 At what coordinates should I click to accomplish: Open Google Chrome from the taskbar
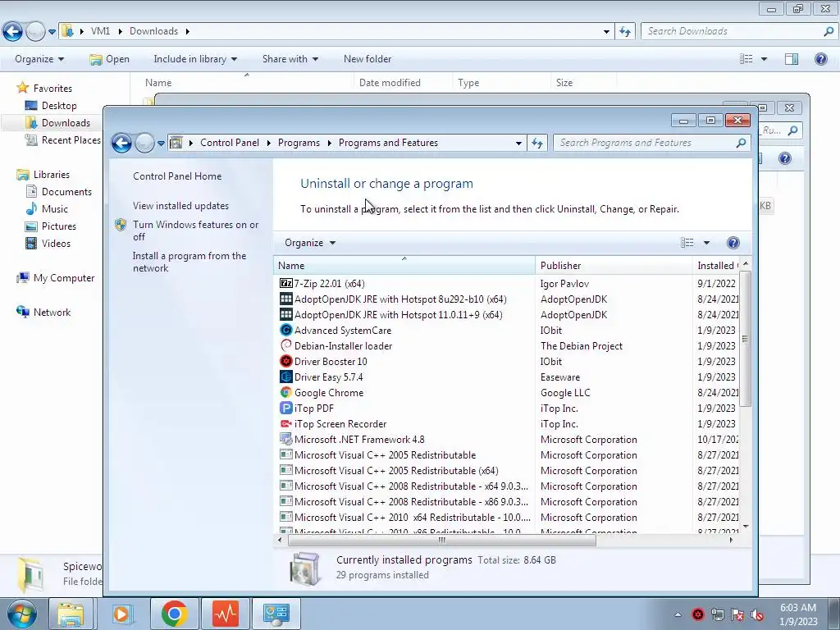click(174, 614)
